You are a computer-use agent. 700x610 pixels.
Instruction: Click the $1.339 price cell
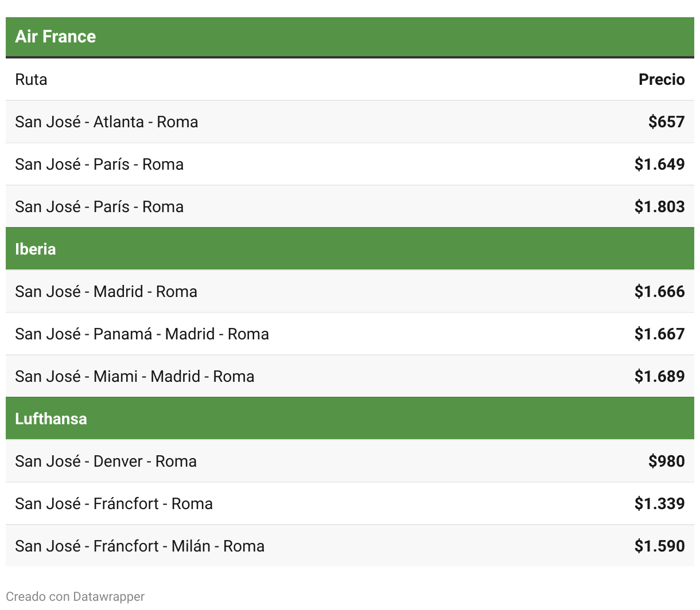[x=659, y=503]
